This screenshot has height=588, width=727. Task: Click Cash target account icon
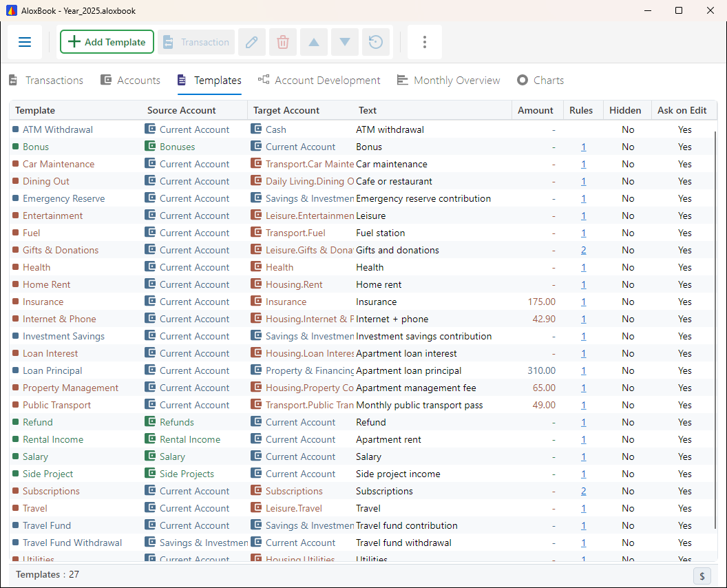coord(256,129)
